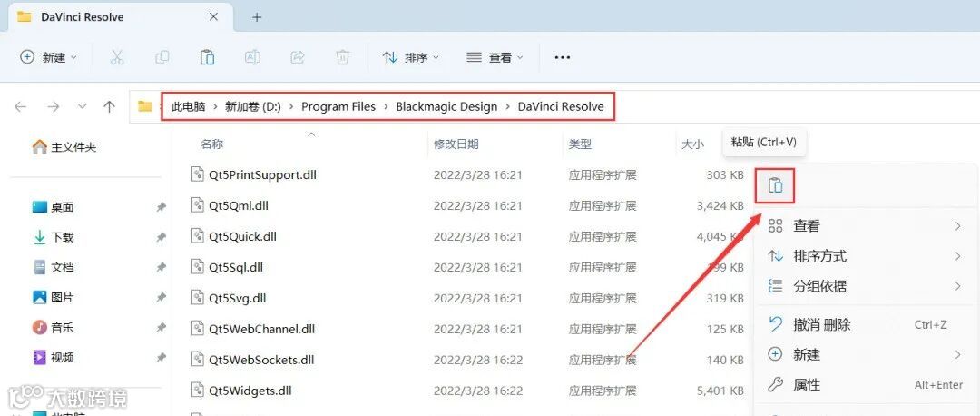
Task: Open the 新建 dropdown in toolbar
Action: click(x=49, y=57)
